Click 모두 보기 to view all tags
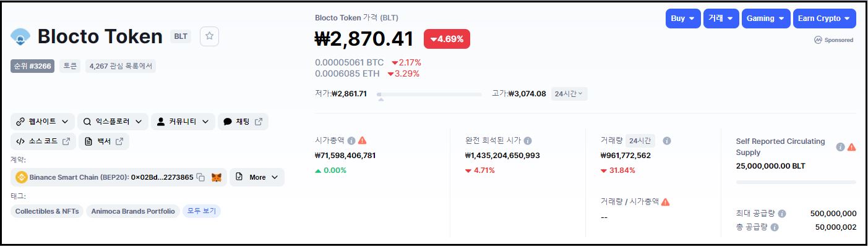Image resolution: width=868 pixels, height=247 pixels. pos(202,211)
